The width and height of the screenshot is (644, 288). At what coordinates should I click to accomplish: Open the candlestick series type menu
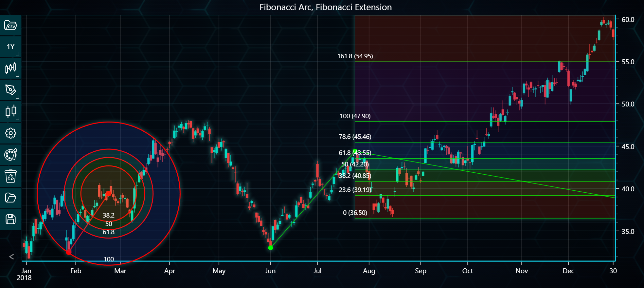pos(10,68)
